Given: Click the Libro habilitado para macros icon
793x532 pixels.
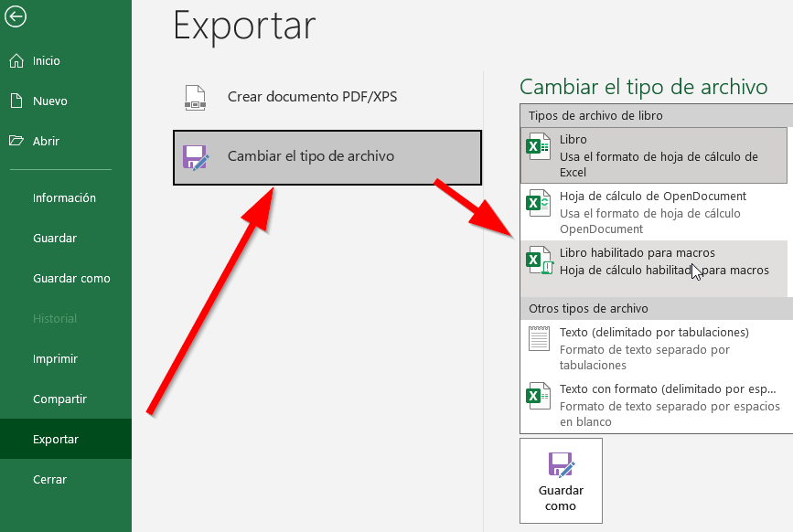Looking at the screenshot, I should [x=537, y=261].
